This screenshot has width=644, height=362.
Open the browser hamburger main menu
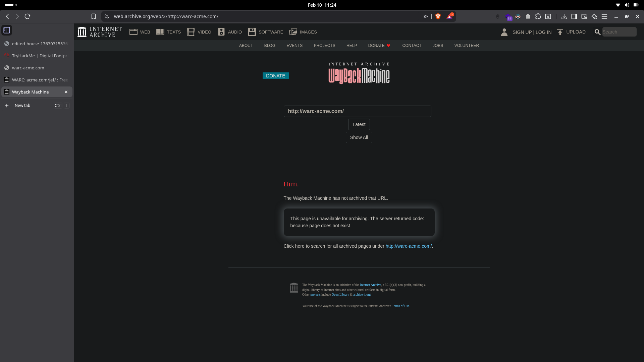click(x=604, y=16)
